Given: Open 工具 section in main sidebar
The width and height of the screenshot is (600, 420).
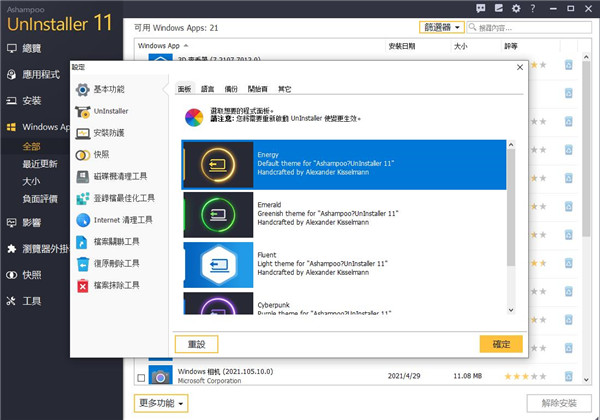Looking at the screenshot, I should tap(24, 301).
